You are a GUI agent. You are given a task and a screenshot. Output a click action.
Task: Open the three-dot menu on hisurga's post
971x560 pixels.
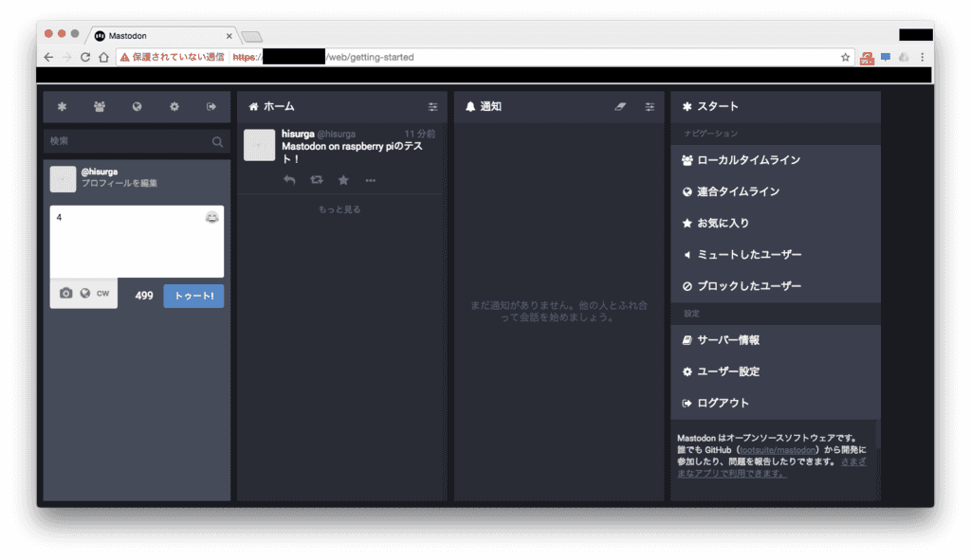(x=370, y=180)
